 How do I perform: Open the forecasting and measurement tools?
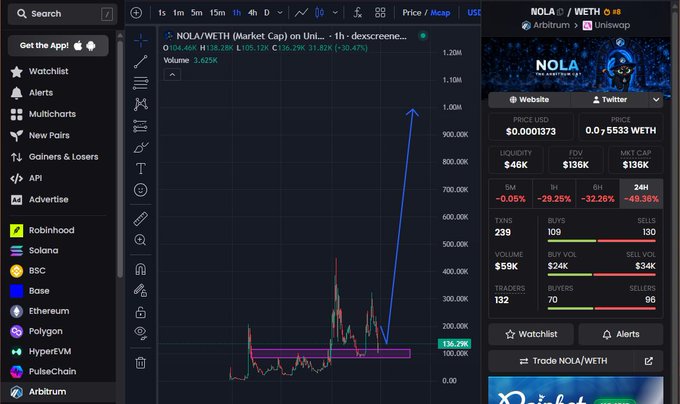(141, 126)
